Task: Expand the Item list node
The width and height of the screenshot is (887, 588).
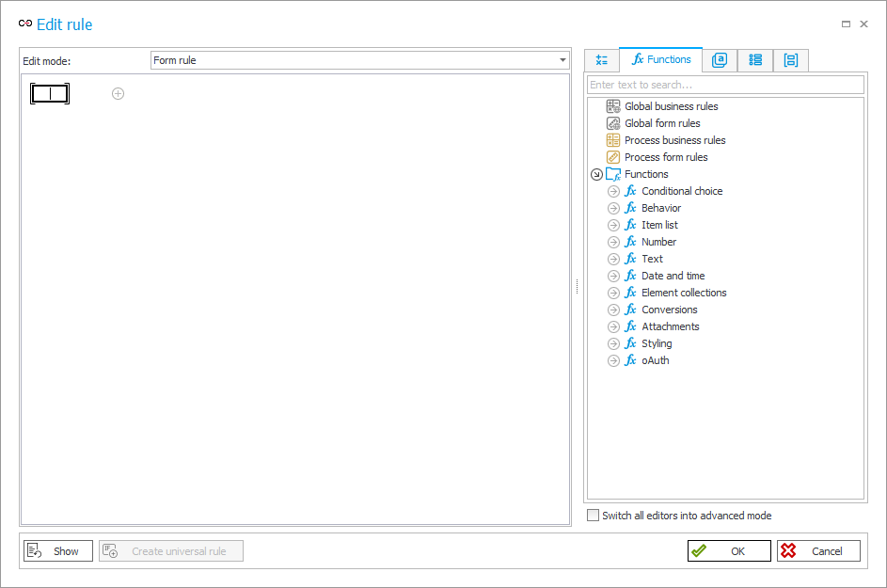Action: coord(613,225)
